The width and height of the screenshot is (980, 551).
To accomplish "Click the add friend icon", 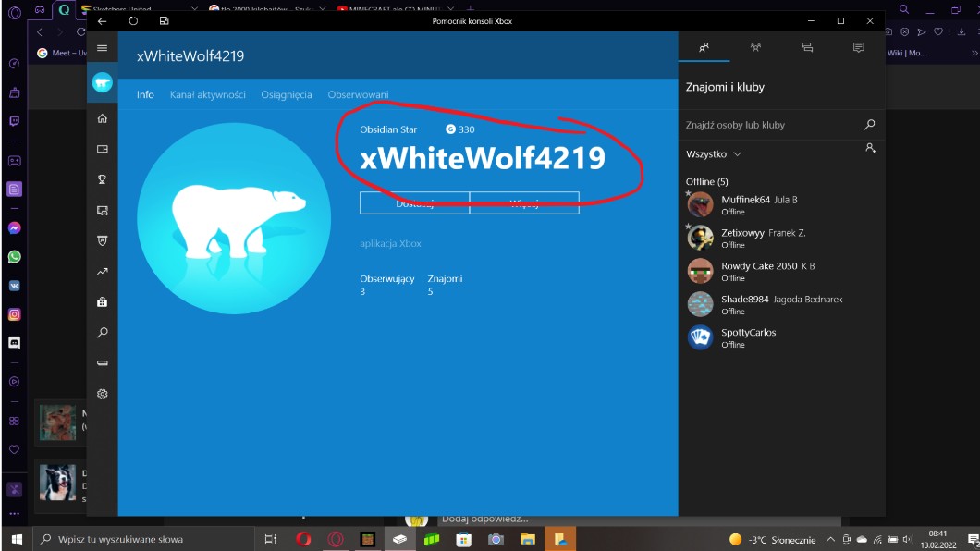I will (x=870, y=148).
